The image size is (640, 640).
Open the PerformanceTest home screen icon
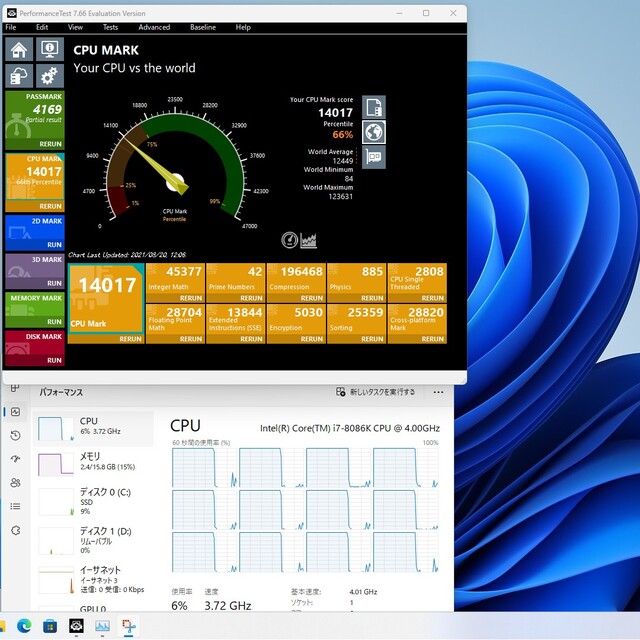[x=19, y=49]
